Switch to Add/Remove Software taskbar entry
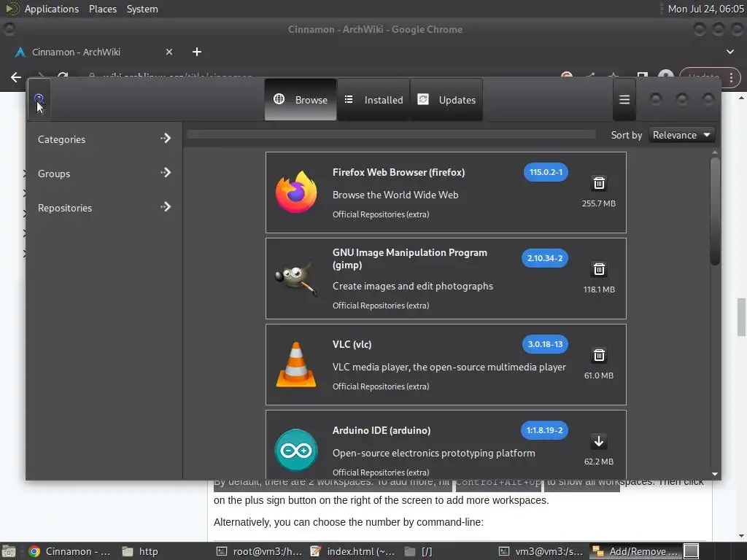 [x=635, y=551]
